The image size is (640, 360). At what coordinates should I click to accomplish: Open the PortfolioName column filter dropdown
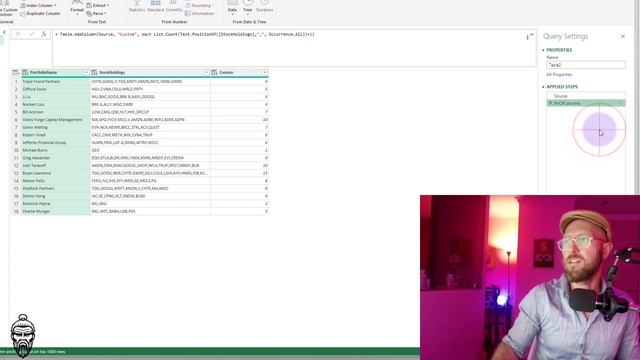click(86, 72)
